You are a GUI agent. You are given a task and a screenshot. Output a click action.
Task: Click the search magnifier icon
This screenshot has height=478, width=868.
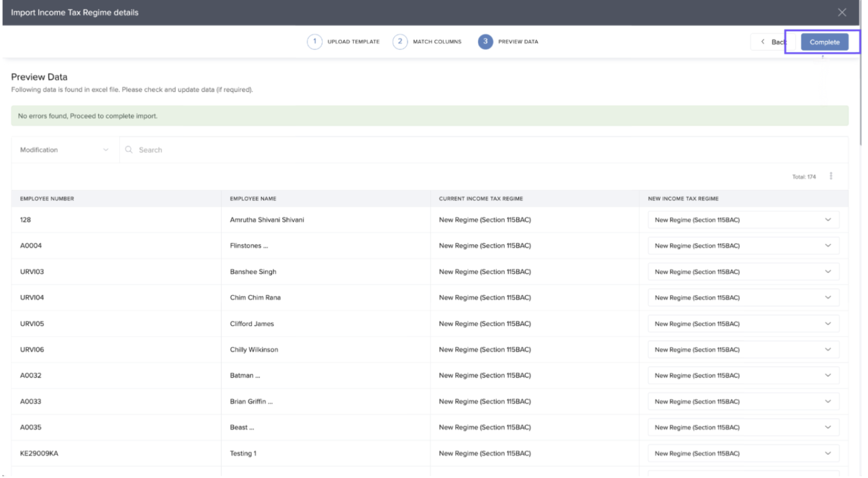coord(129,150)
